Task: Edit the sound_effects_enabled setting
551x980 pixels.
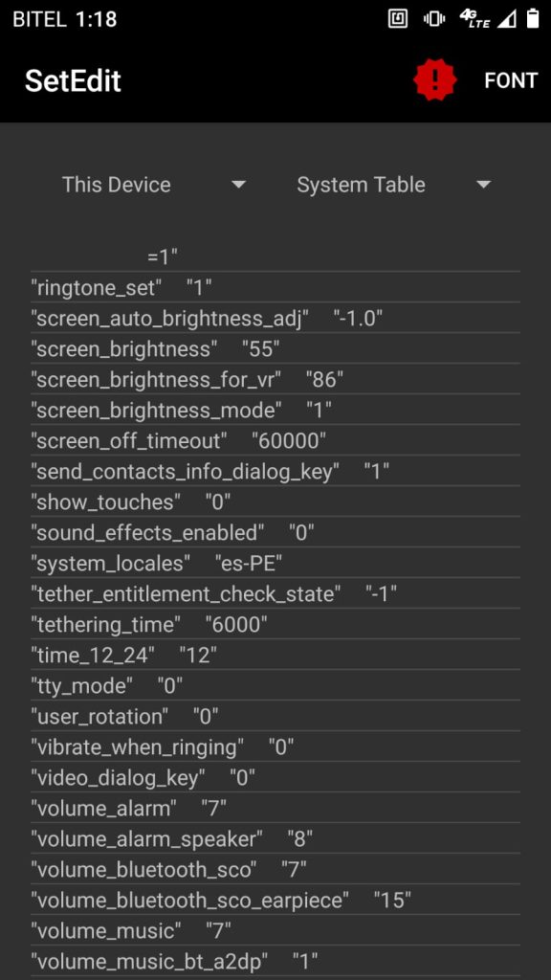Action: 275,532
